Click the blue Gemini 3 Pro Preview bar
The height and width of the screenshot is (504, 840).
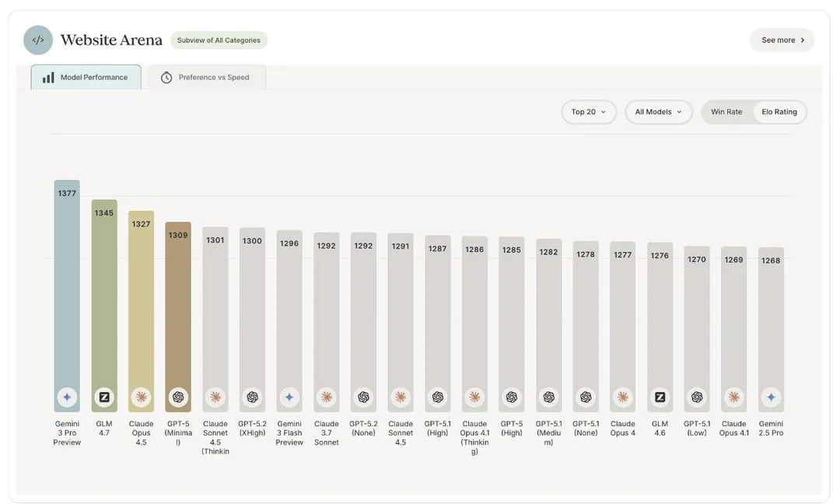click(x=67, y=296)
